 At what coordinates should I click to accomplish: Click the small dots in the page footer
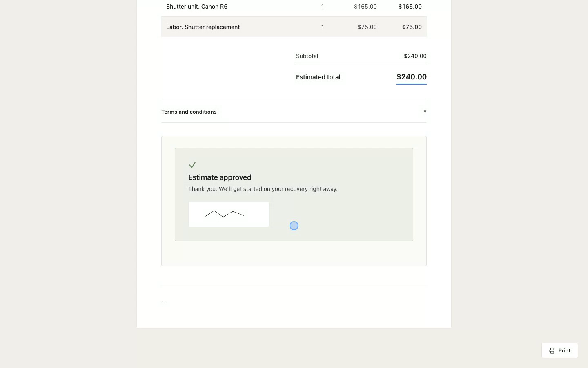163,302
